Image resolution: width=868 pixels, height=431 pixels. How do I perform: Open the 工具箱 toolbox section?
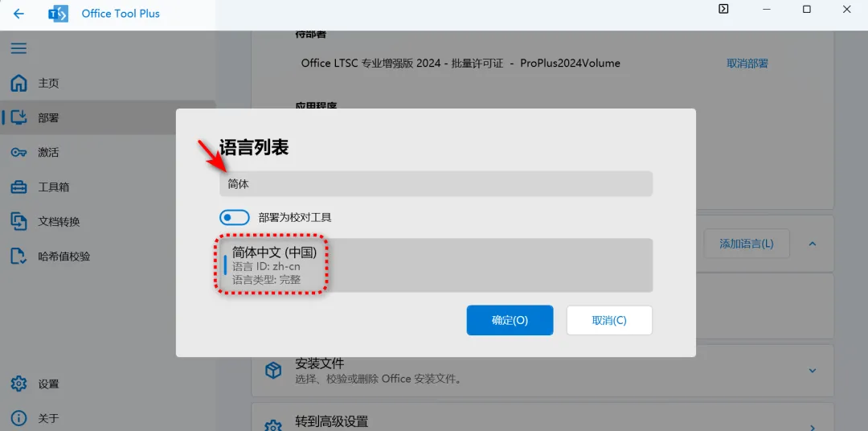[x=108, y=187]
